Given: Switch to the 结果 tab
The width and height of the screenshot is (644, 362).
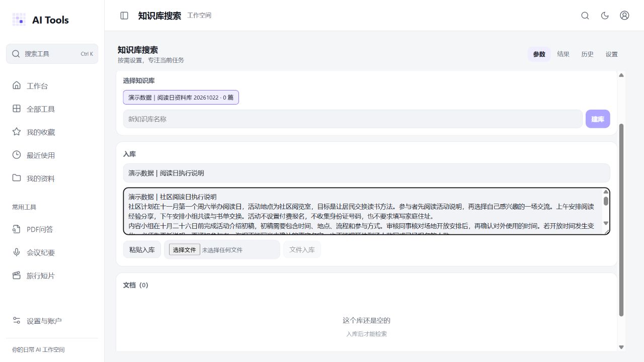Looking at the screenshot, I should [x=563, y=54].
